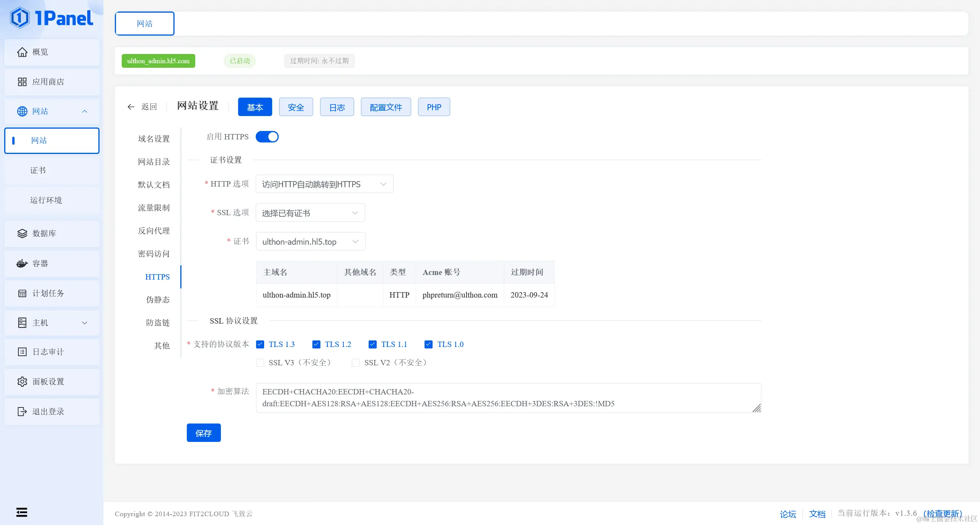Click the database stack icon

coord(22,234)
